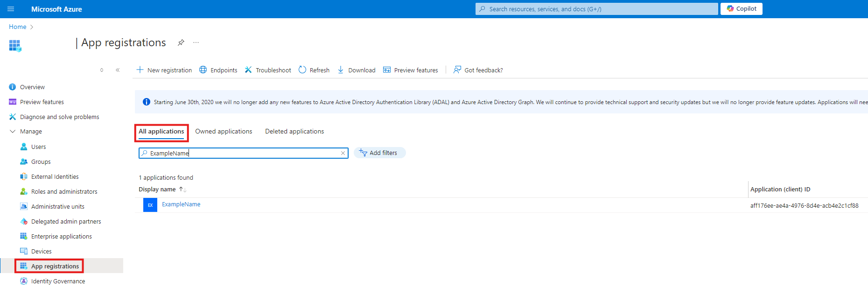The height and width of the screenshot is (288, 868).
Task: Open the hamburger portal menu
Action: pyautogui.click(x=11, y=9)
